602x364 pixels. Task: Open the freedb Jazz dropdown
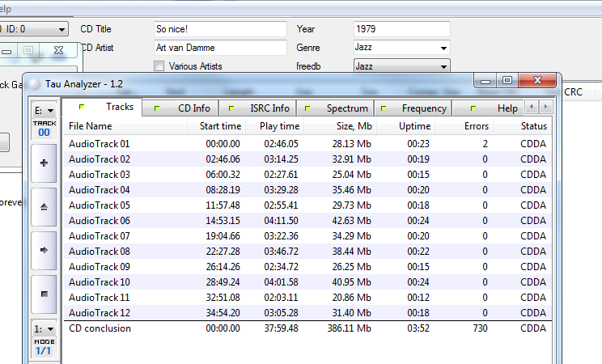point(401,66)
